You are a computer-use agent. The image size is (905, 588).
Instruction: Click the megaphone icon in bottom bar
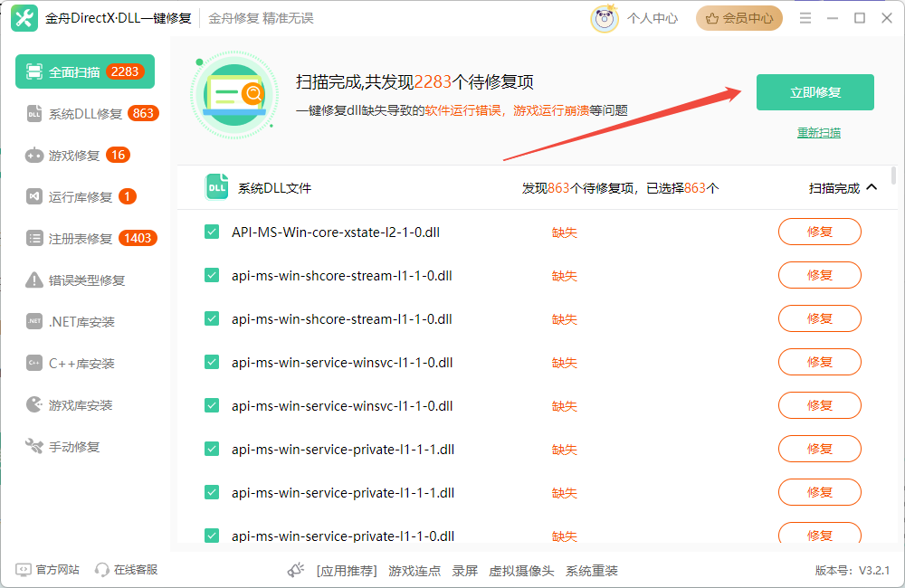click(x=296, y=570)
